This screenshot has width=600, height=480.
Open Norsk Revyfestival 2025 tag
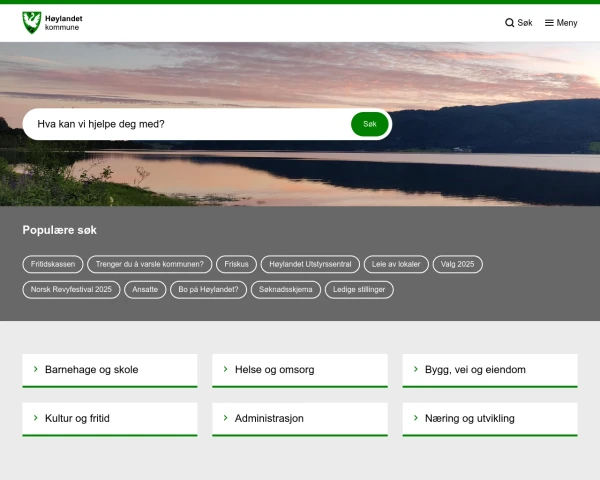[x=71, y=289]
